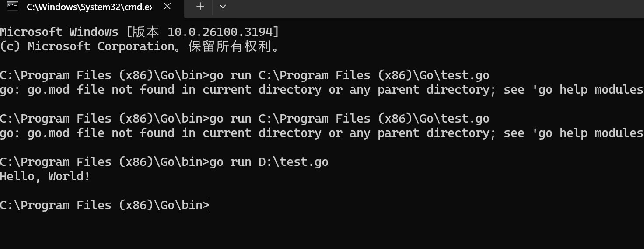Click 'go.mod' in the first error message
644x249 pixels.
(x=48, y=90)
